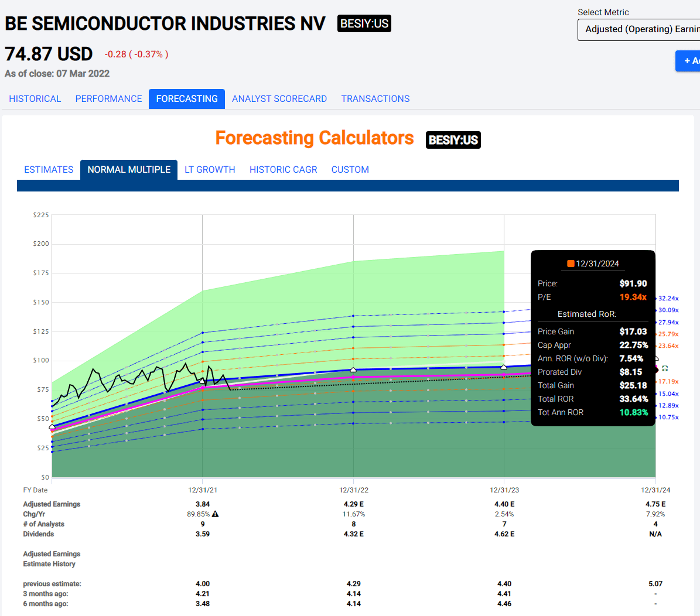Click the 4.32 E dividends estimate
The height and width of the screenshot is (616, 700).
click(354, 534)
